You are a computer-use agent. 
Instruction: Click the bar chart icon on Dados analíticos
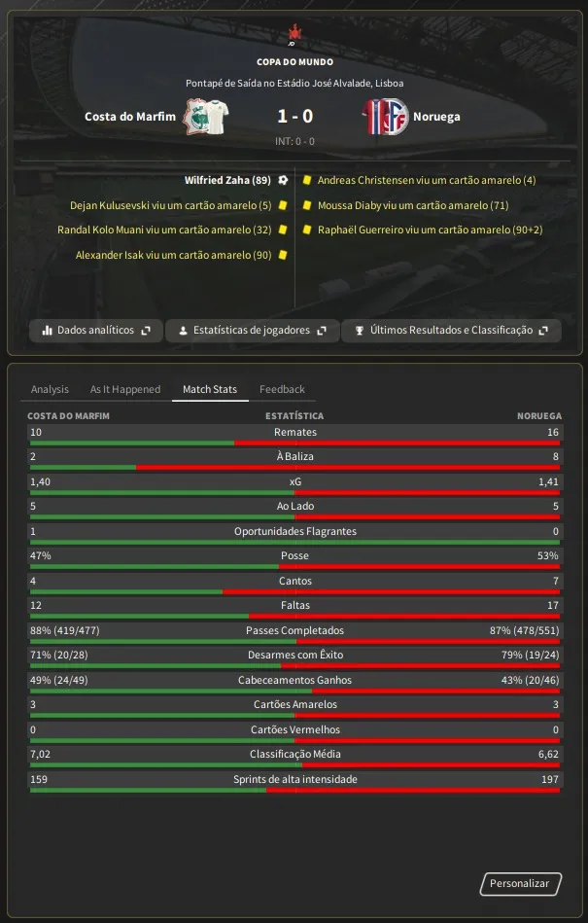tap(47, 331)
